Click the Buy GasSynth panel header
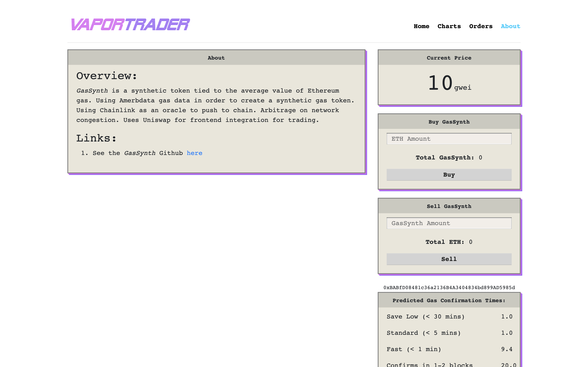 tap(449, 122)
